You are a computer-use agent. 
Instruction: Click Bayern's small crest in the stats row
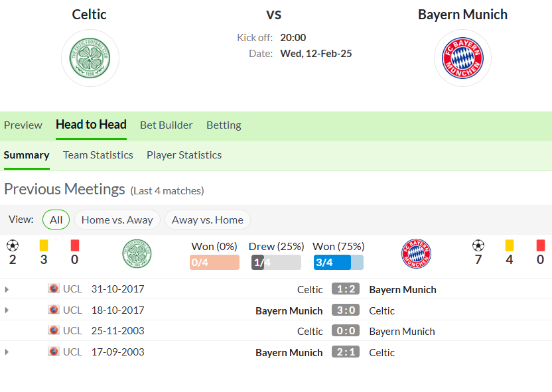tap(416, 254)
